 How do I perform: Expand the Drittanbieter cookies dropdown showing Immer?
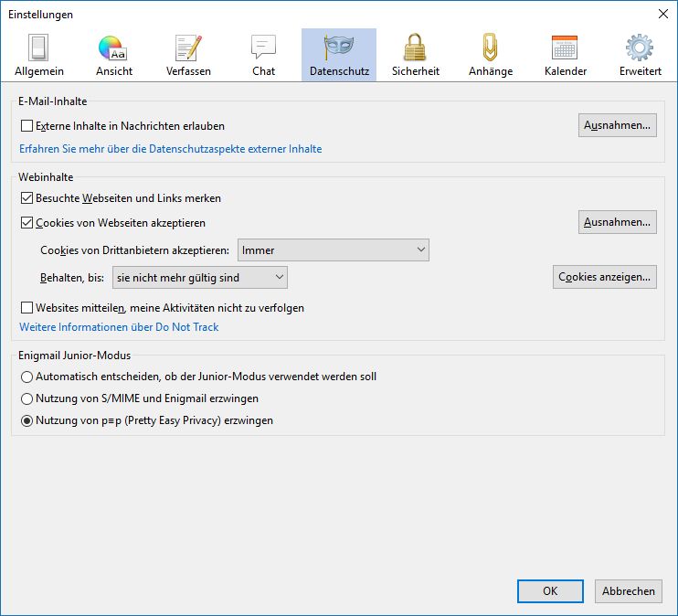pyautogui.click(x=333, y=250)
